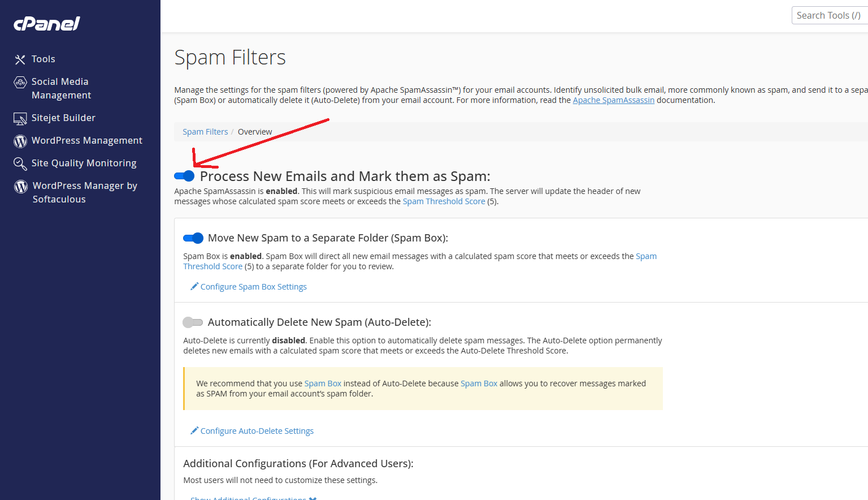868x500 pixels.
Task: Click 'Auto-Delete is currently disabled' text
Action: pos(244,340)
